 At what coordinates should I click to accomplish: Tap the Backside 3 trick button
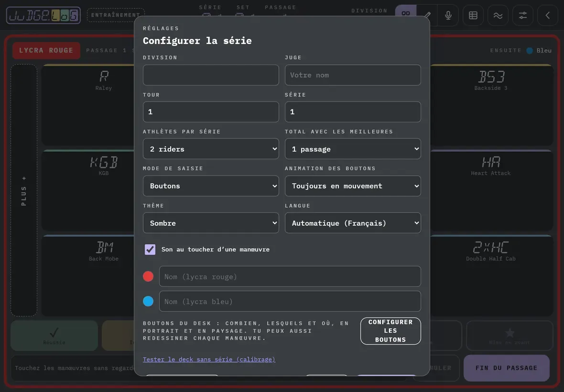click(x=491, y=105)
